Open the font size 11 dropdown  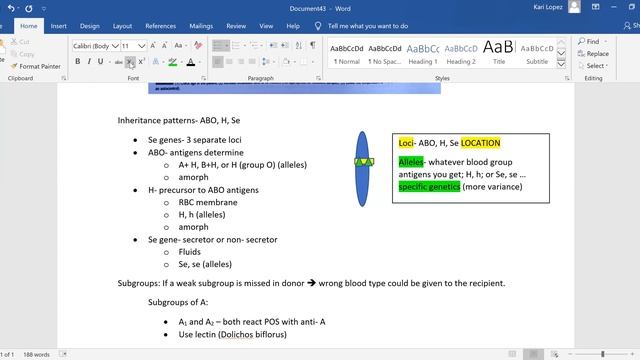[x=141, y=46]
